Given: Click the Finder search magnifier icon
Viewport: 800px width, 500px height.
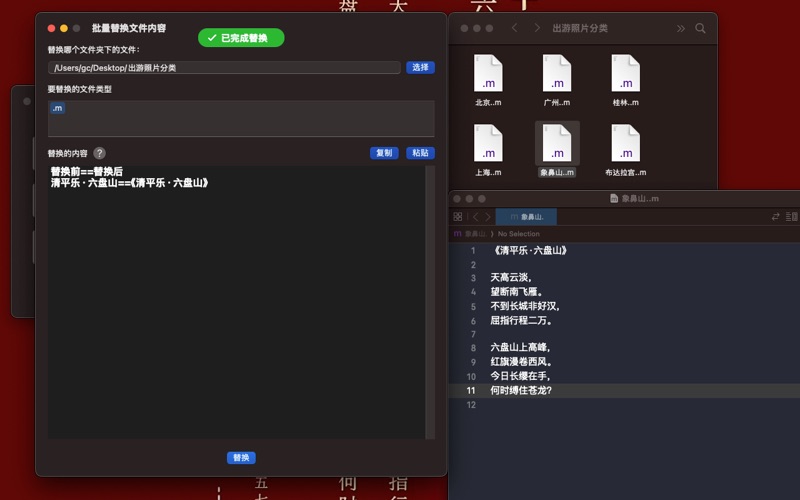Looking at the screenshot, I should click(701, 28).
